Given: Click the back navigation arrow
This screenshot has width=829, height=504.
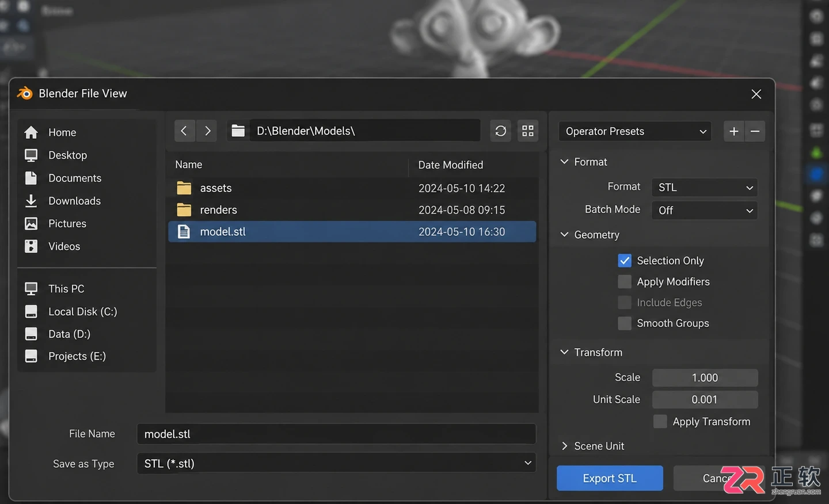Looking at the screenshot, I should [184, 131].
